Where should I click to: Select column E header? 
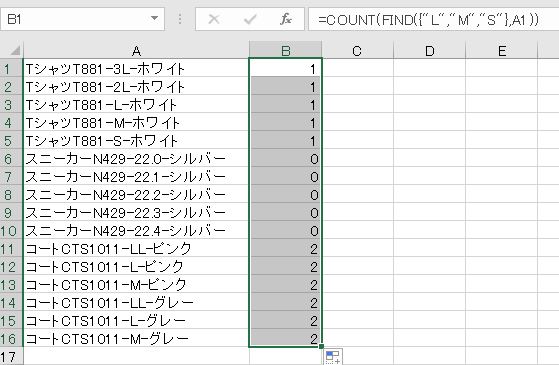[x=502, y=50]
